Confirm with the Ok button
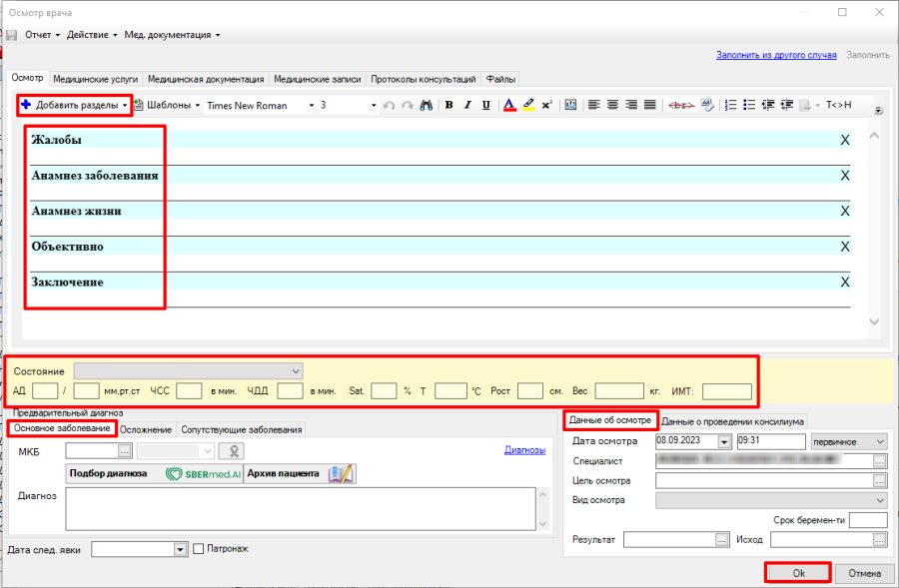 coord(798,573)
